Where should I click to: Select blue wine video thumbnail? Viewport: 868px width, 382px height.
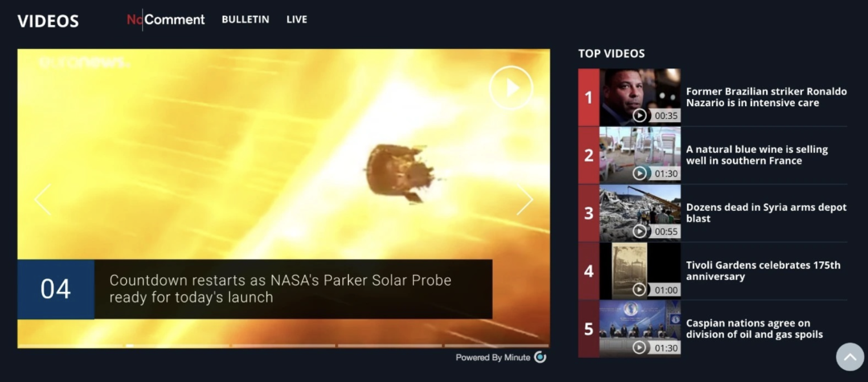pos(640,155)
